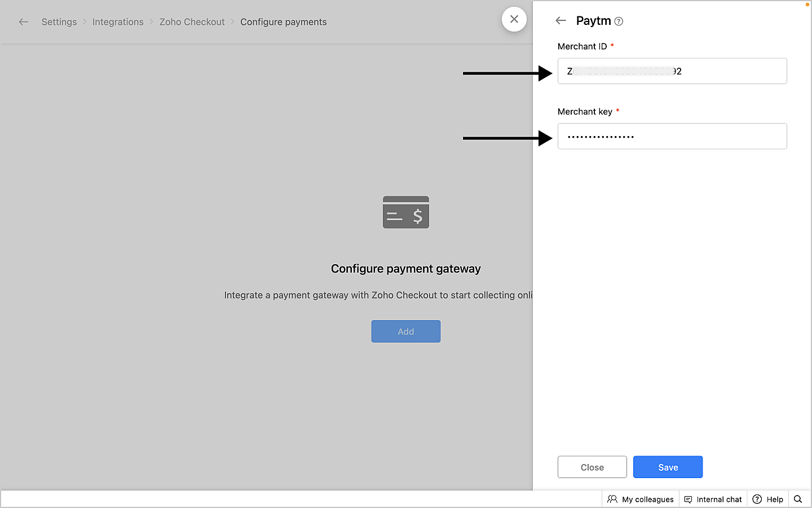This screenshot has width=812, height=508.
Task: Navigate to Integrations breadcrumb
Action: pos(118,22)
